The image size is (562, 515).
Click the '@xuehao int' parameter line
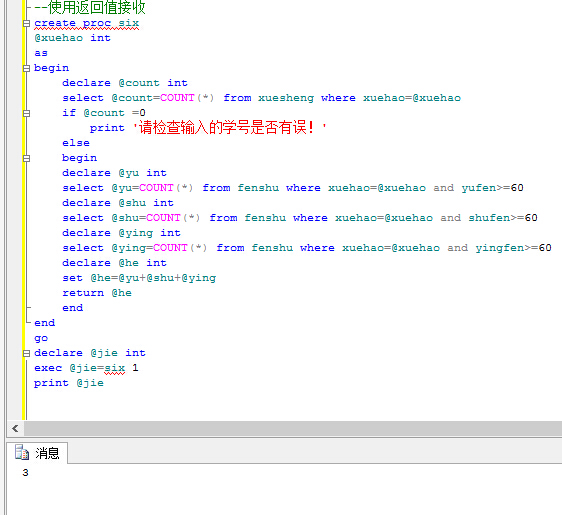[x=72, y=38]
